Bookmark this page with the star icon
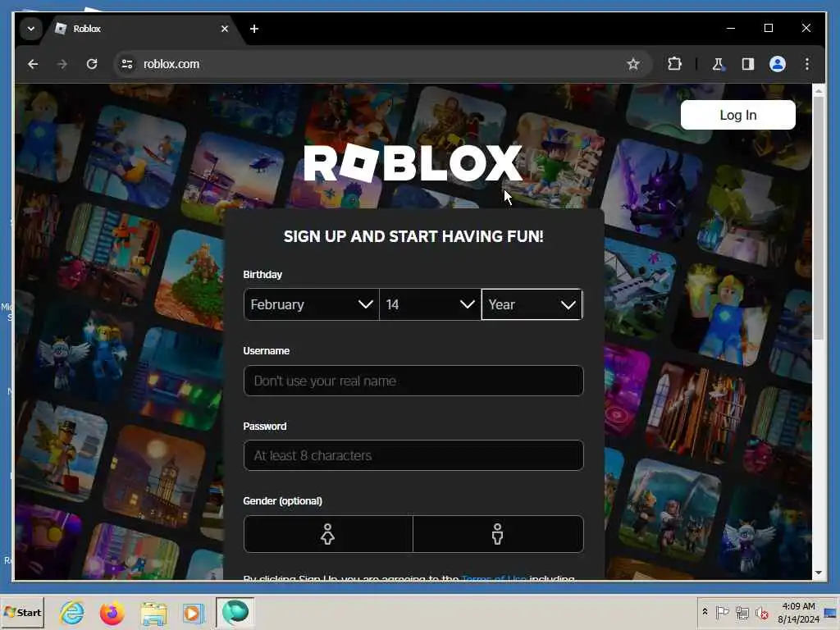 tap(633, 64)
